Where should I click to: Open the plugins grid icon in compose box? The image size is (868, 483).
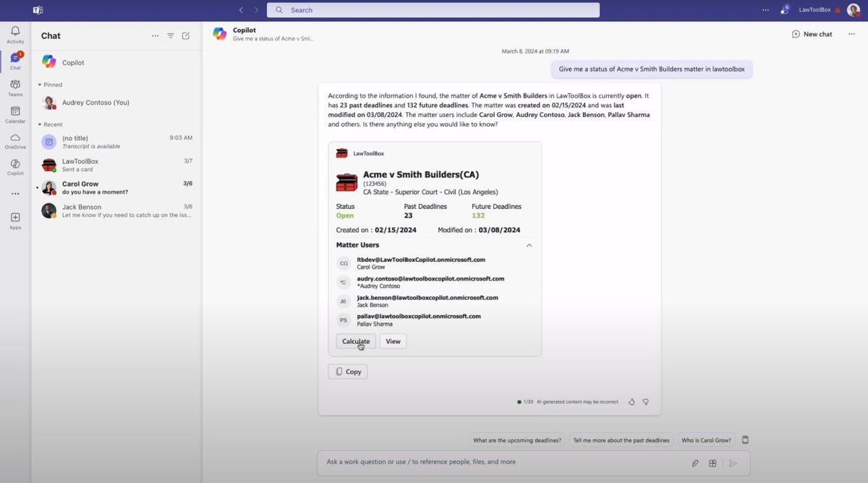(712, 463)
